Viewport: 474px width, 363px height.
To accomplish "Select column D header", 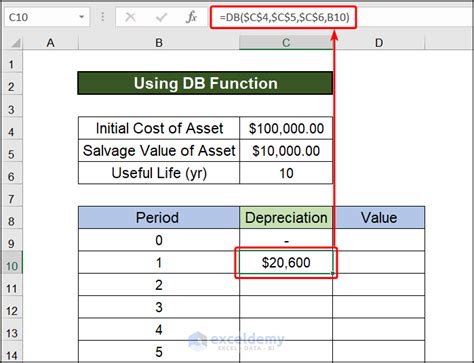I will click(379, 43).
